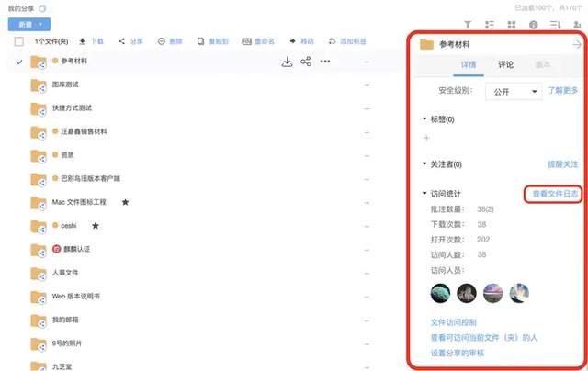Open the 9号的照片 folder name

point(67,343)
